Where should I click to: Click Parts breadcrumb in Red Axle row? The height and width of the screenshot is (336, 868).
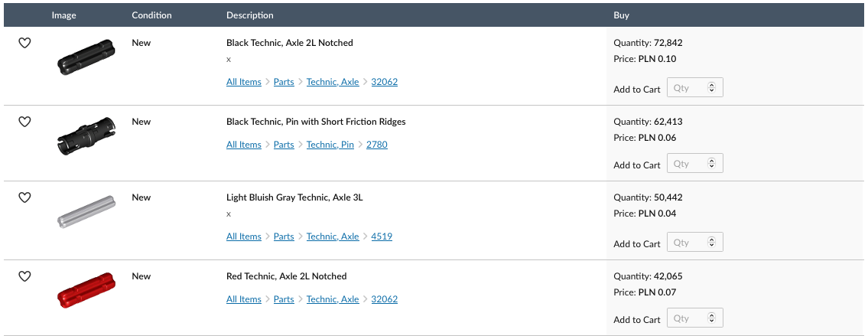284,299
